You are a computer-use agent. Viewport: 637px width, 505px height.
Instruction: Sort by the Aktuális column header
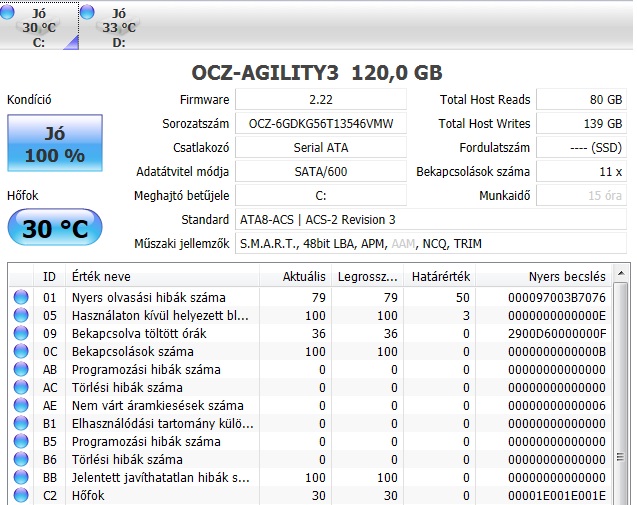pyautogui.click(x=295, y=277)
